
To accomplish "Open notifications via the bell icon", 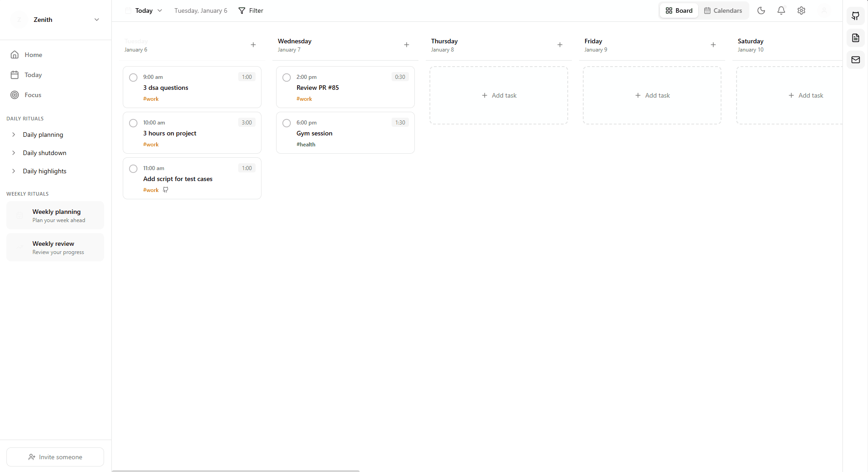I will 781,10.
